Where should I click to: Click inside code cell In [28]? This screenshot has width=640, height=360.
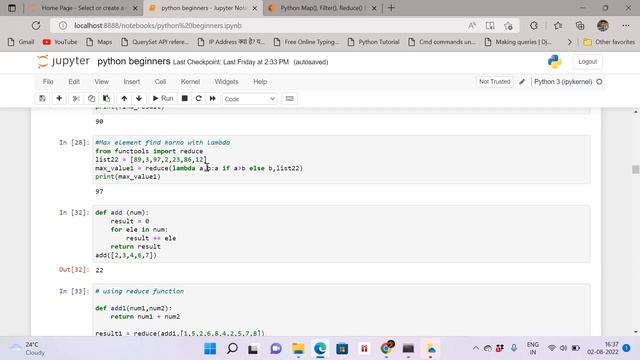click(341, 160)
